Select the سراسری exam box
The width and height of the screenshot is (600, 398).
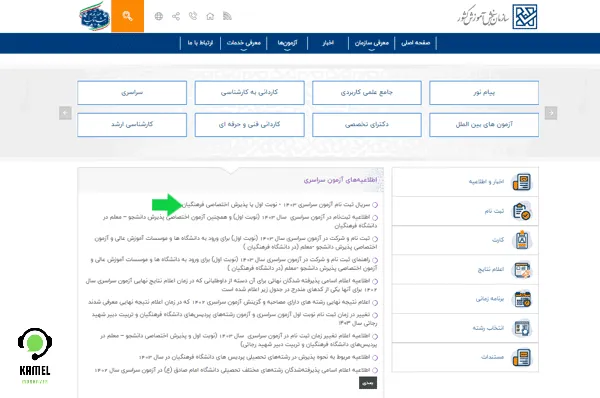(x=132, y=93)
